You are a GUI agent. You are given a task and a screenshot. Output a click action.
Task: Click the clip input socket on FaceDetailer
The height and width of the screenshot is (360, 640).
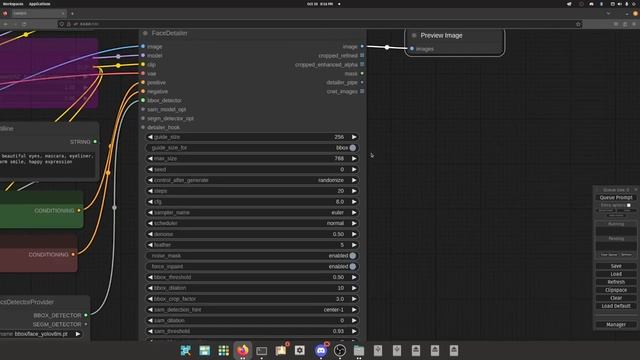[143, 64]
